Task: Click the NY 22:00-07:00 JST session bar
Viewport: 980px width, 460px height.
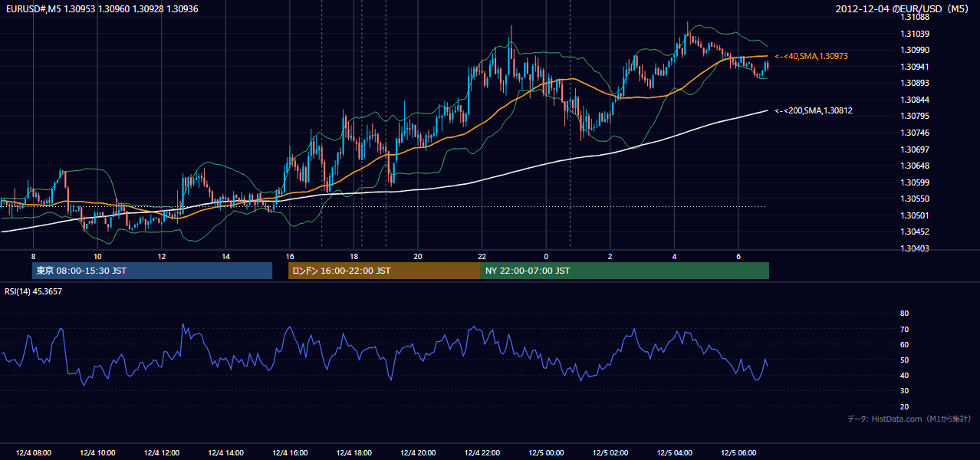Action: (x=625, y=271)
